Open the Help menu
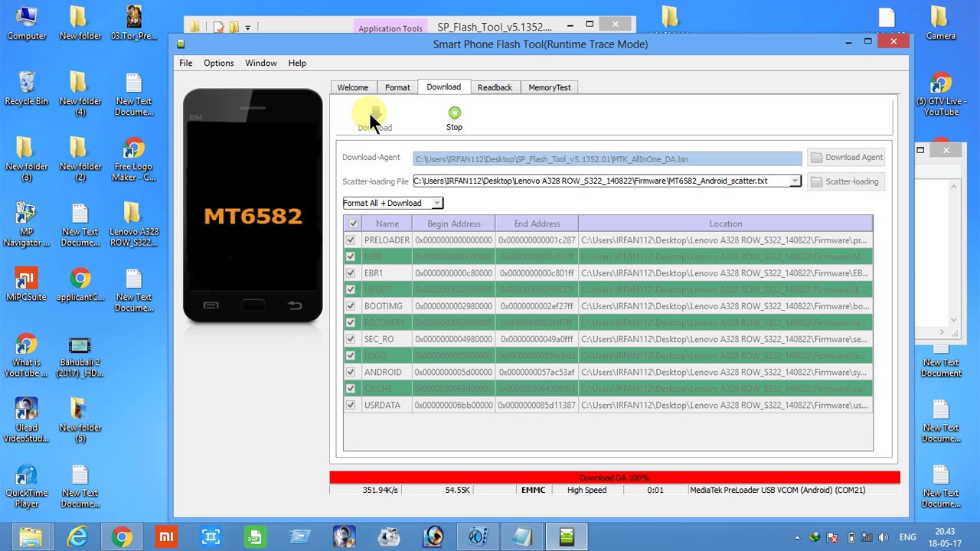 (297, 63)
